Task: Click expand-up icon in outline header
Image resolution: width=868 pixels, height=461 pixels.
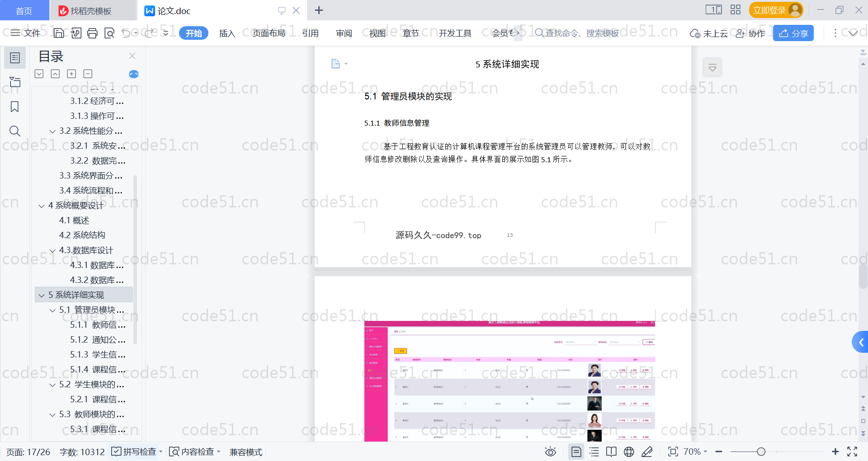Action: (x=55, y=74)
